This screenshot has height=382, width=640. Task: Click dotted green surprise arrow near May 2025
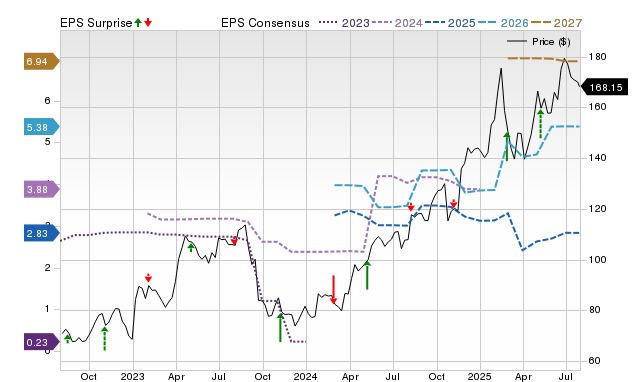(540, 124)
